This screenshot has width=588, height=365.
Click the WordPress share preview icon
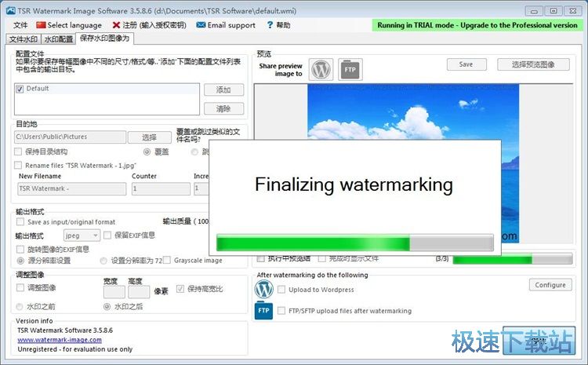pyautogui.click(x=321, y=70)
